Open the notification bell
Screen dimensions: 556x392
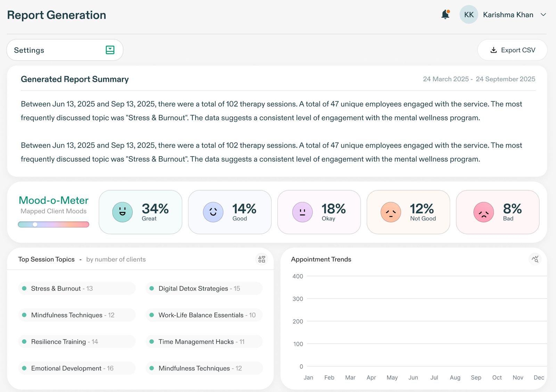click(x=445, y=15)
